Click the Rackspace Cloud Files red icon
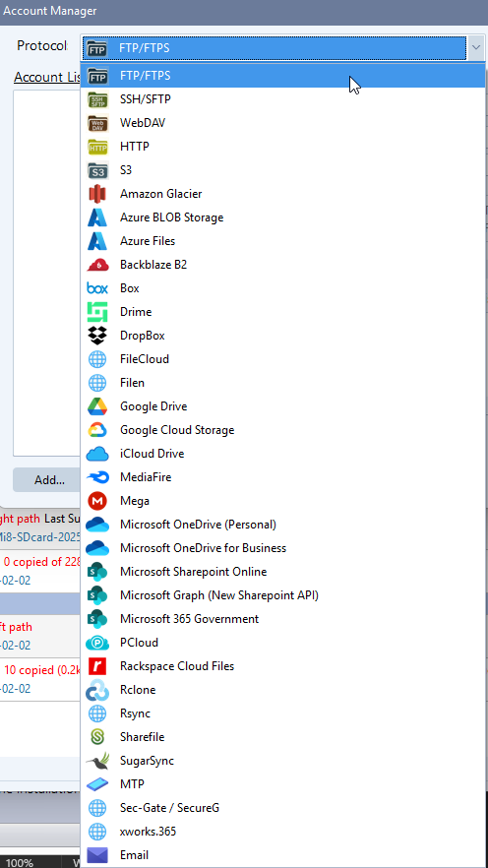This screenshot has width=488, height=868. [97, 666]
